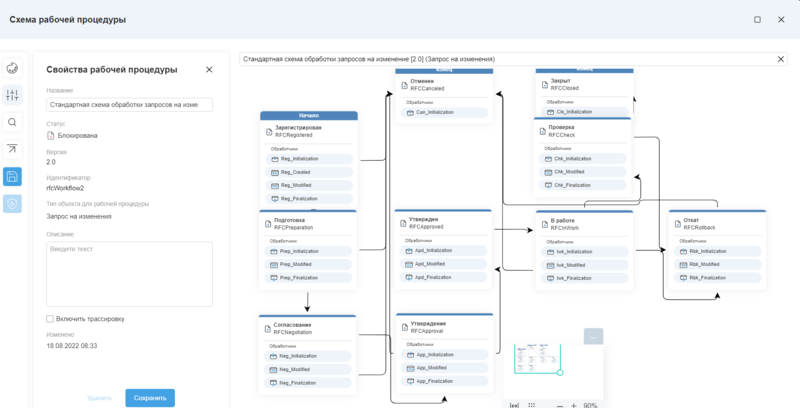The height and width of the screenshot is (408, 800).
Task: Open the properties sliders icon in sidebar
Action: [12, 95]
